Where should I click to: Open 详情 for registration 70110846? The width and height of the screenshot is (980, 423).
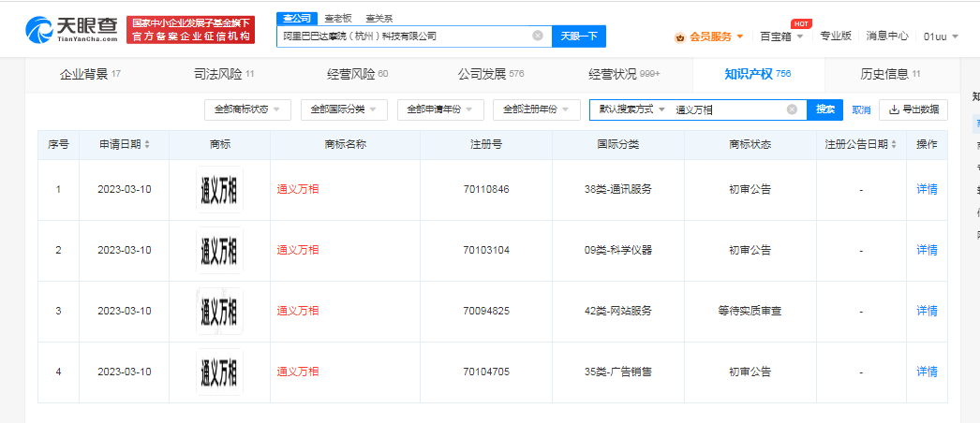pos(927,189)
